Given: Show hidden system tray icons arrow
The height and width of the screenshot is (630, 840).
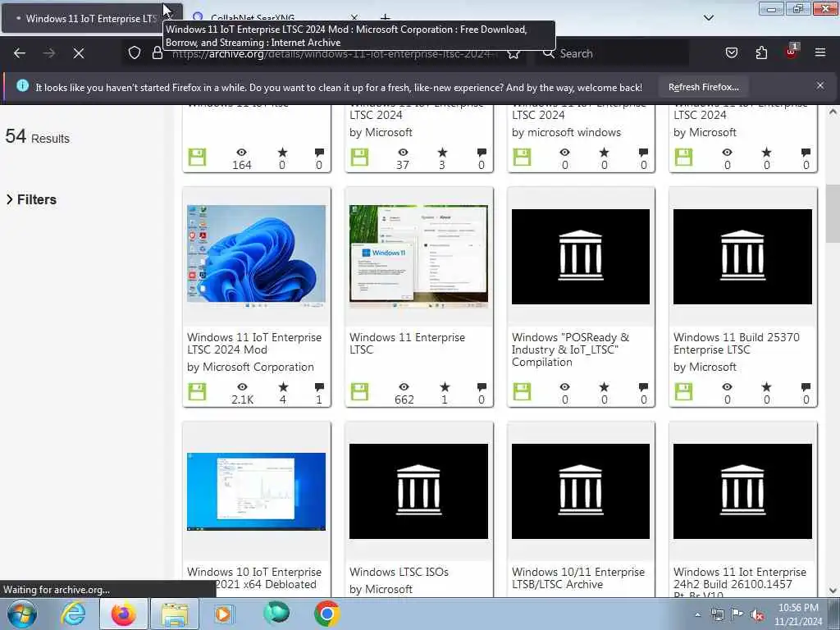Looking at the screenshot, I should [x=697, y=614].
